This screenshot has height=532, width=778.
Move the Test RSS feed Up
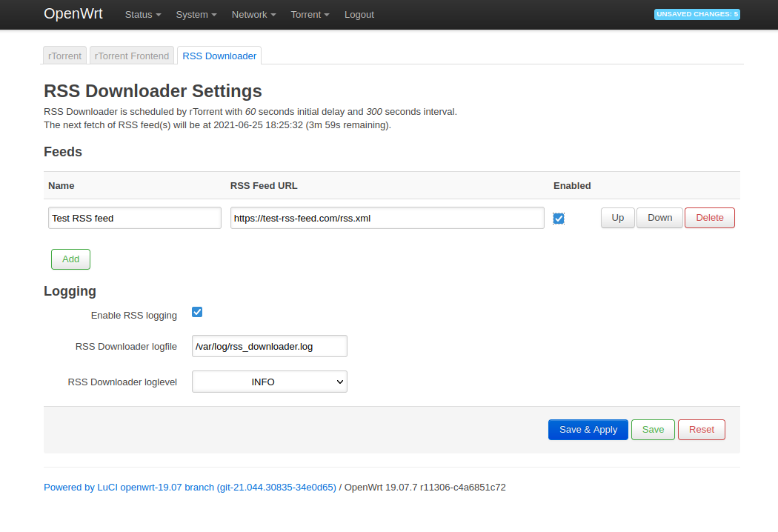pos(618,218)
